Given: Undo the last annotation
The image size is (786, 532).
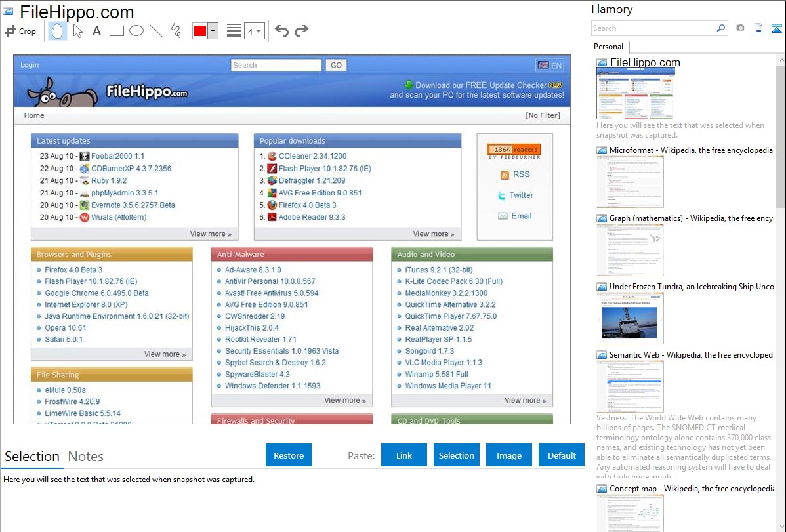Looking at the screenshot, I should coord(281,31).
